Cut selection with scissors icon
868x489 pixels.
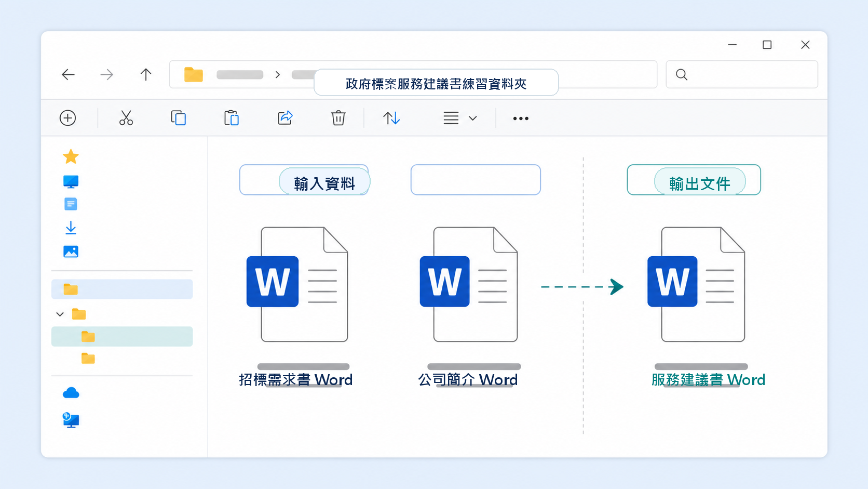(126, 118)
